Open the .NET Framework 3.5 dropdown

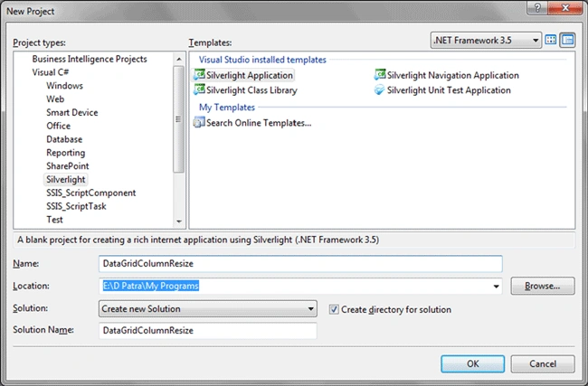tap(486, 40)
